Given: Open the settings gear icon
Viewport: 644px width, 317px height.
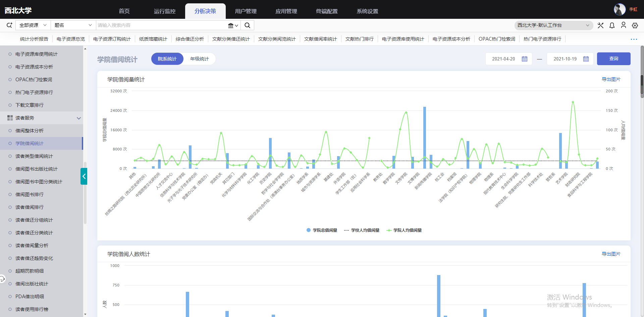Looking at the screenshot, I should tap(635, 26).
